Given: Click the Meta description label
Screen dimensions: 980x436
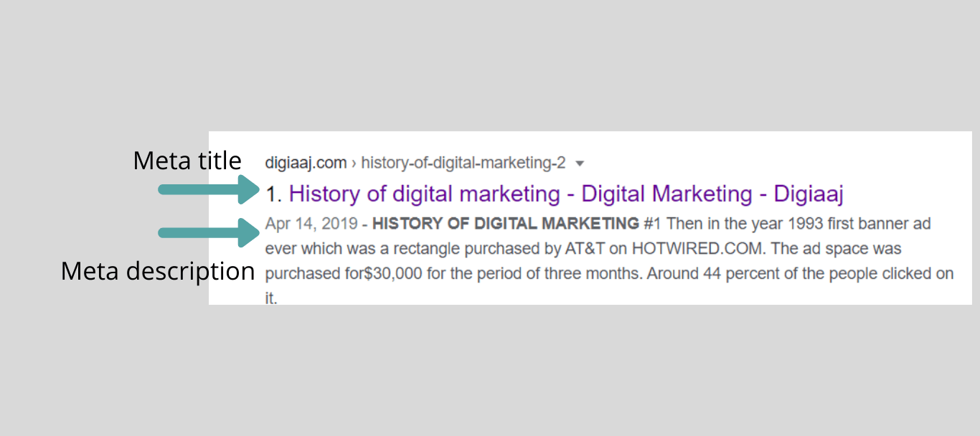Looking at the screenshot, I should (x=158, y=271).
